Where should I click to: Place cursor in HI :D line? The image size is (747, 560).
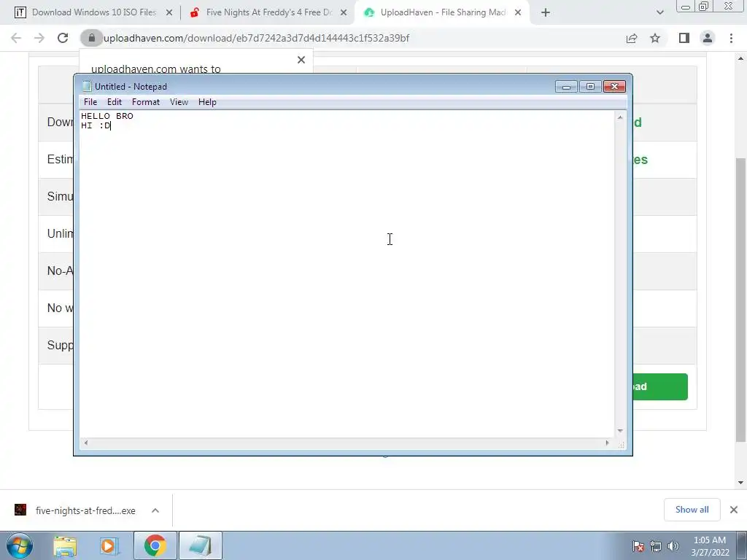96,125
